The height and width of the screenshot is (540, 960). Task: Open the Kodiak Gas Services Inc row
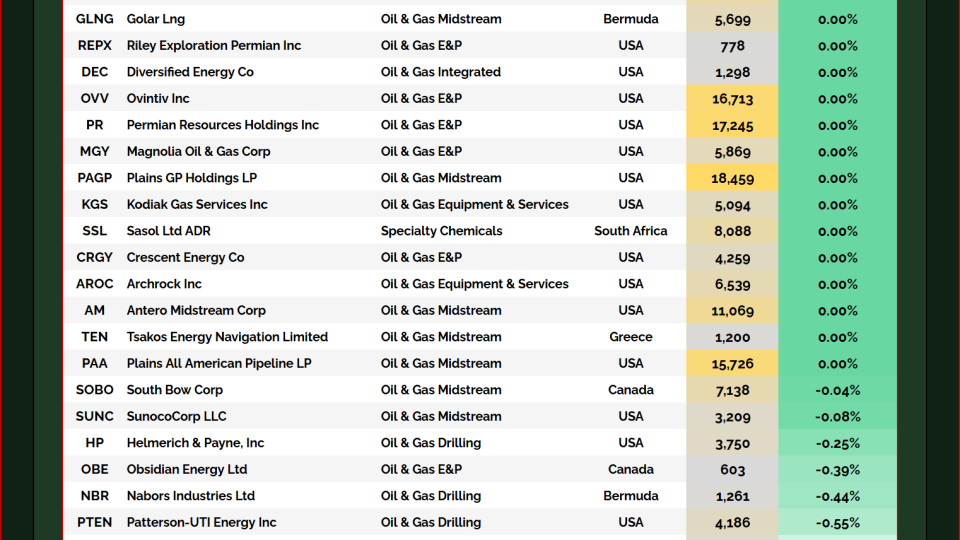tap(197, 205)
